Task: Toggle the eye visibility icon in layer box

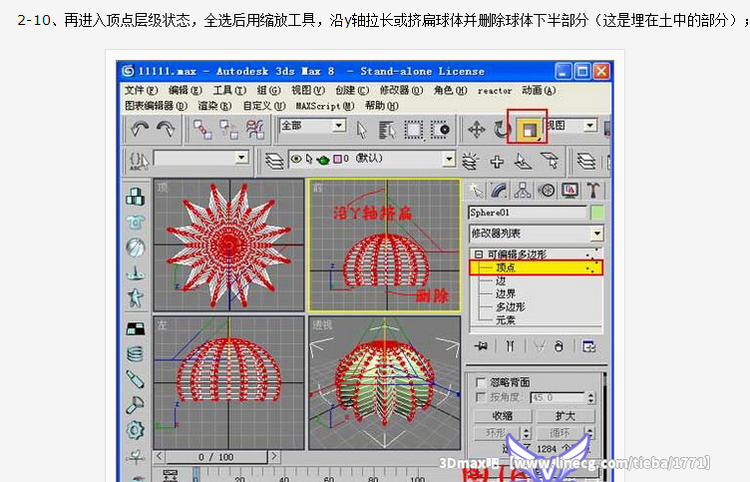Action: 297,159
